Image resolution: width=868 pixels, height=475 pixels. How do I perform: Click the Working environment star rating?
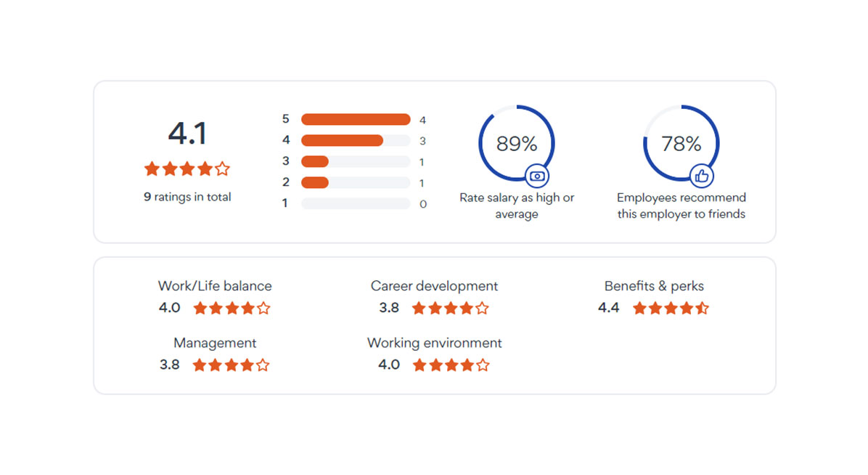pos(451,365)
